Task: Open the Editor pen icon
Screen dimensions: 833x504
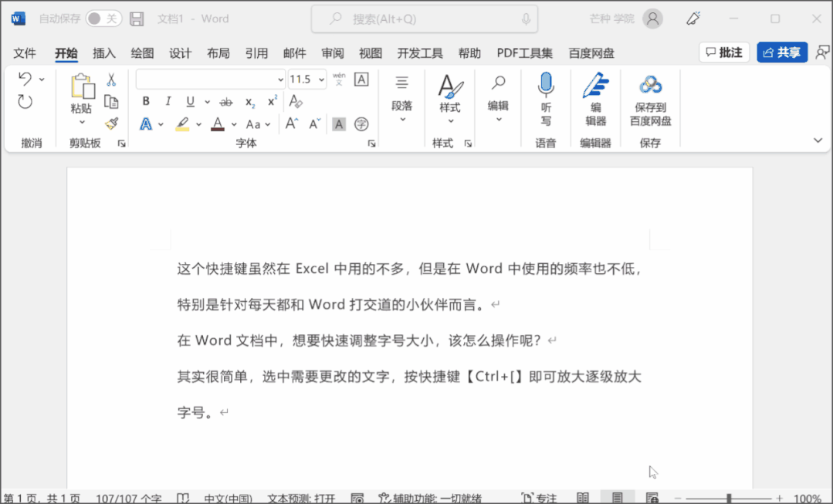Action: [x=595, y=85]
